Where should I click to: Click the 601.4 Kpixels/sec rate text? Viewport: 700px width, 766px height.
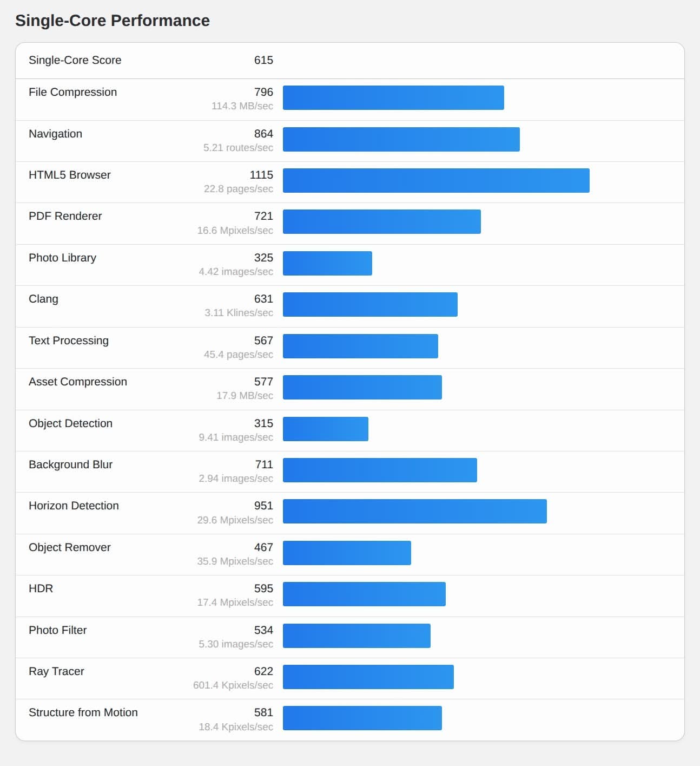click(x=233, y=685)
